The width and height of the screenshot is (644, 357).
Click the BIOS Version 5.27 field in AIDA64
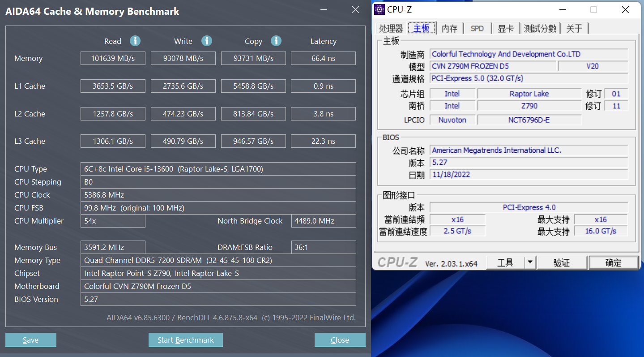tap(218, 299)
